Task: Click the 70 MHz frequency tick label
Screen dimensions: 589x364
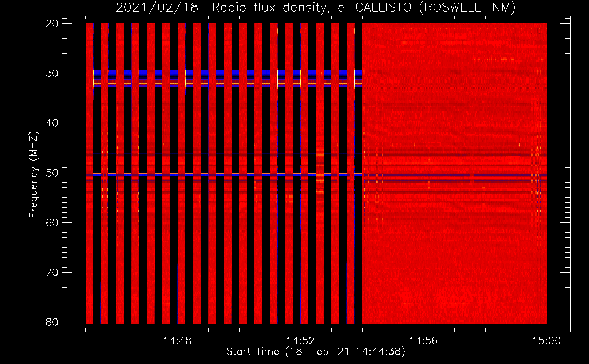Action: coord(52,272)
